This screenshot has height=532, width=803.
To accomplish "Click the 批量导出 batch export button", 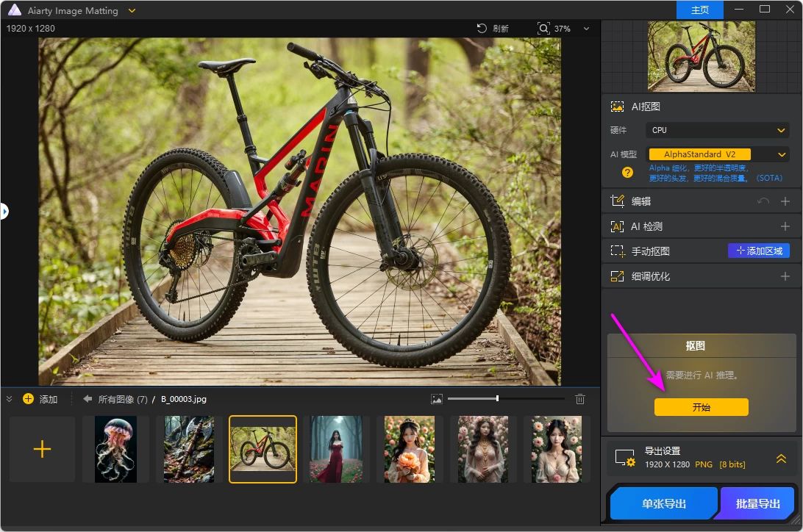I will [757, 503].
